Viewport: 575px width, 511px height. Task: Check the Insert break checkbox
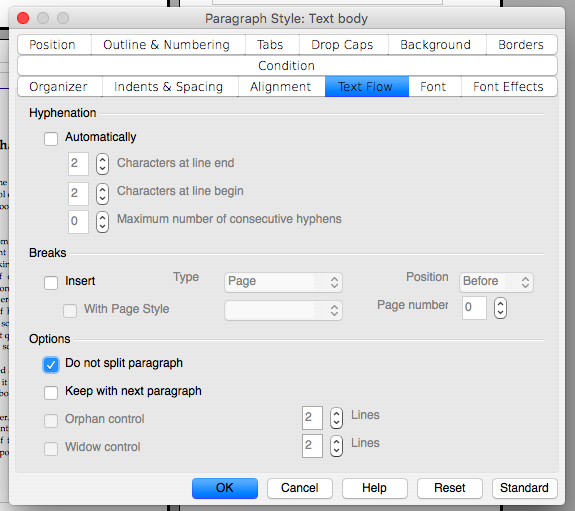(51, 282)
